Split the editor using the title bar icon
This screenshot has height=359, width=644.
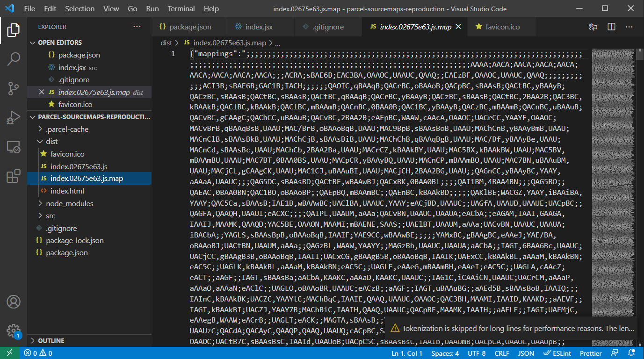[x=611, y=27]
